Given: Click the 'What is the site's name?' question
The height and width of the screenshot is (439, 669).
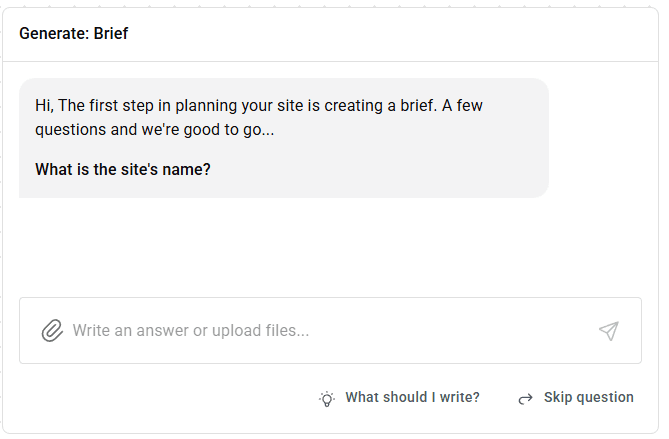Looking at the screenshot, I should coord(123,169).
